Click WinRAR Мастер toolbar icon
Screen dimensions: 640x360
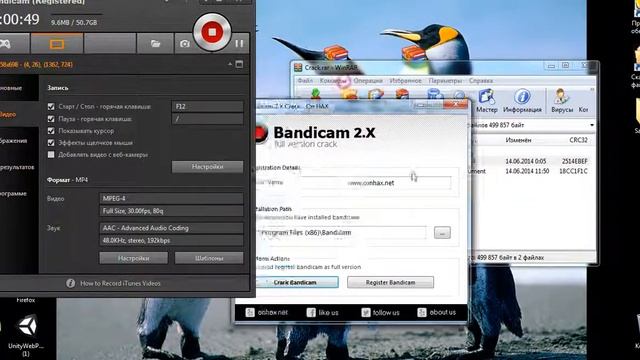tap(487, 101)
